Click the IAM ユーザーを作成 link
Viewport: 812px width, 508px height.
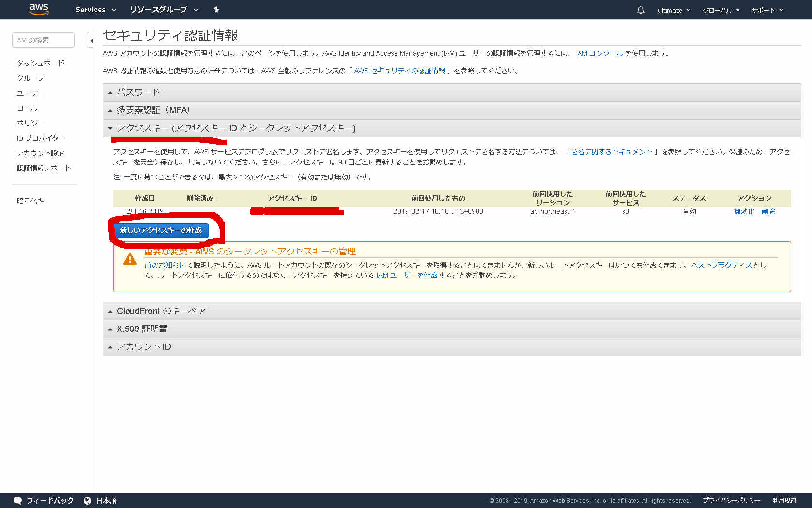(407, 275)
